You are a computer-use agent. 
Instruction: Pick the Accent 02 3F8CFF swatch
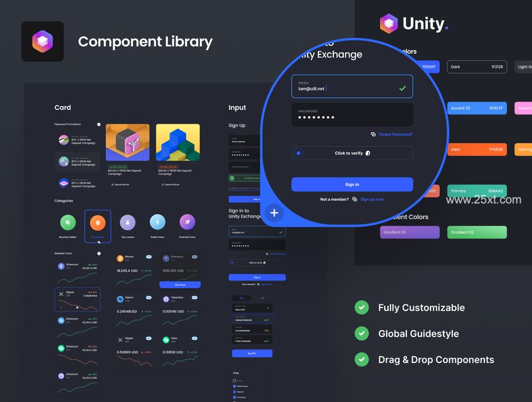click(477, 108)
